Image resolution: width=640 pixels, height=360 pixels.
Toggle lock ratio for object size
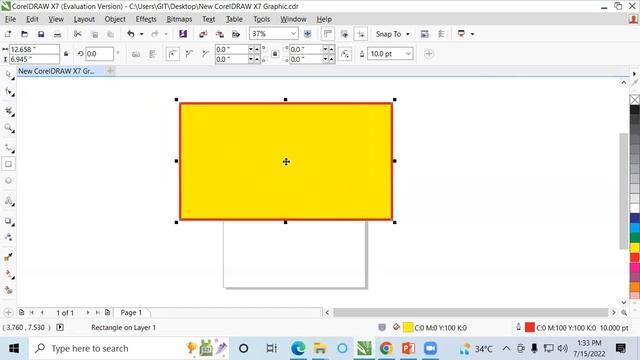(x=66, y=54)
